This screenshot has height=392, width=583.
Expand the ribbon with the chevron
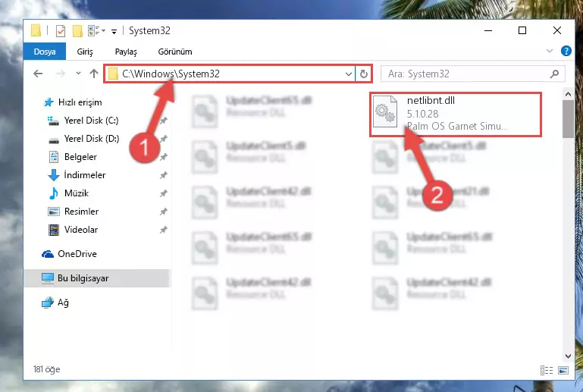coord(550,51)
